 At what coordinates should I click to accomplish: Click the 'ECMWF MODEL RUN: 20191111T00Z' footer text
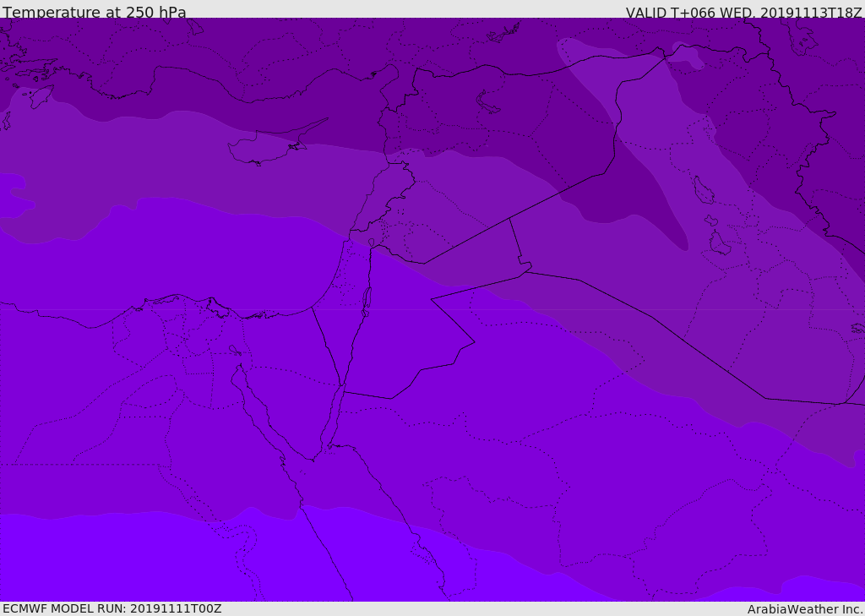click(112, 608)
